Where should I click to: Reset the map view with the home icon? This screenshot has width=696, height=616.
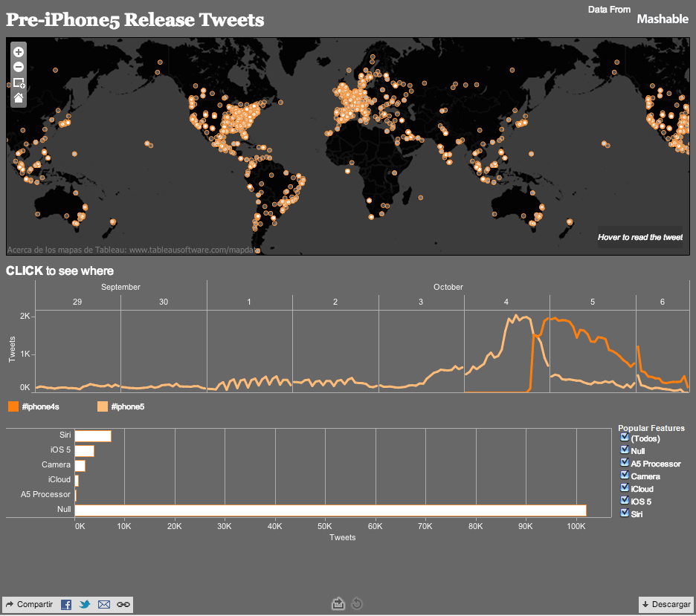(17, 97)
